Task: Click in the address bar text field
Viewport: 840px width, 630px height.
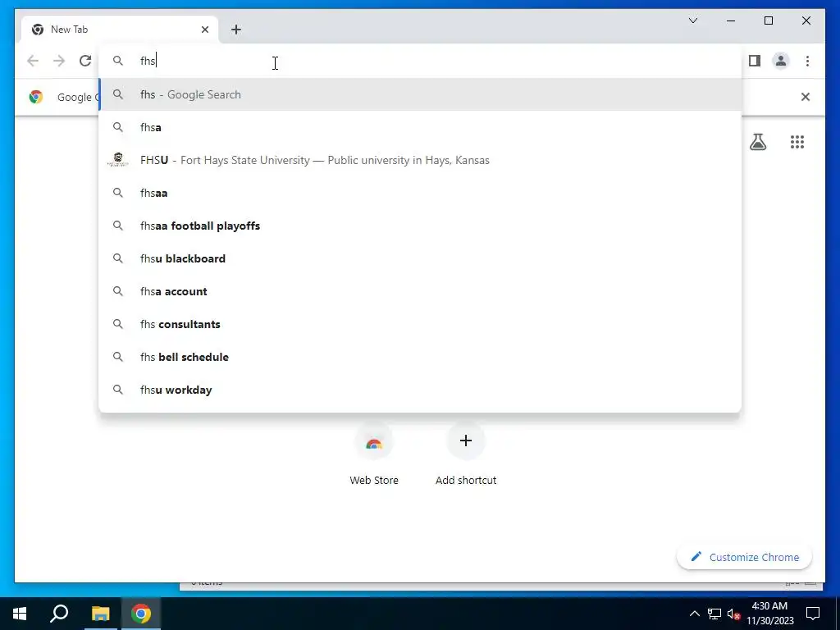Action: click(420, 61)
